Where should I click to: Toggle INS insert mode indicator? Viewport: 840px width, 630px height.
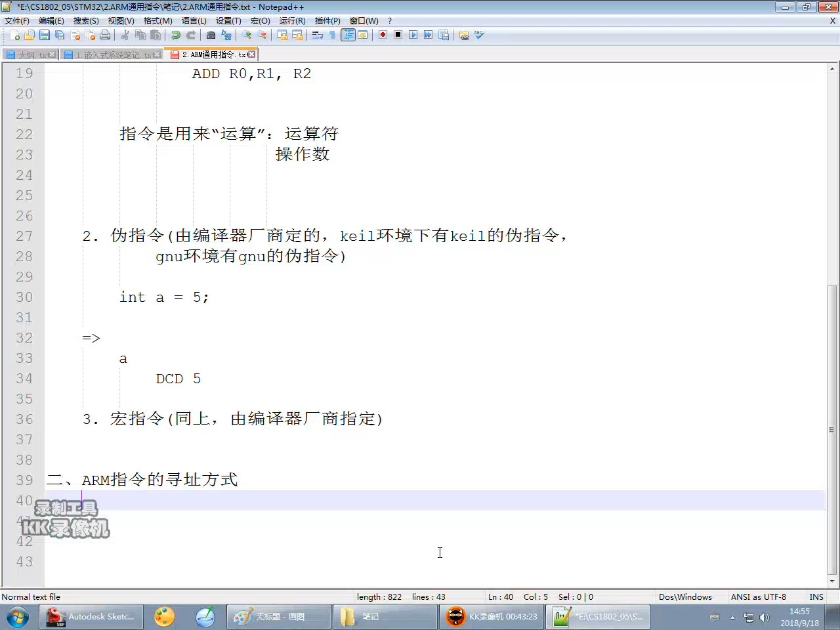pyautogui.click(x=816, y=597)
